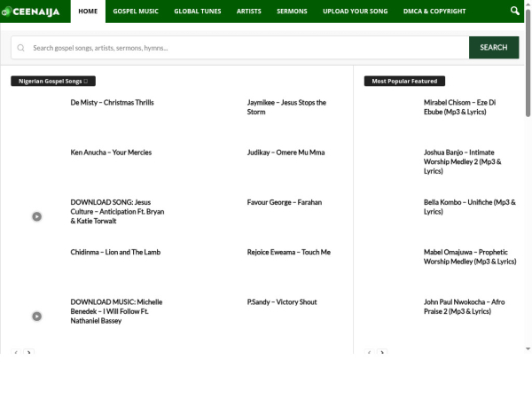This screenshot has width=532, height=399.
Task: Go to previous page of Nigerian Gospel Songs
Action: click(16, 352)
